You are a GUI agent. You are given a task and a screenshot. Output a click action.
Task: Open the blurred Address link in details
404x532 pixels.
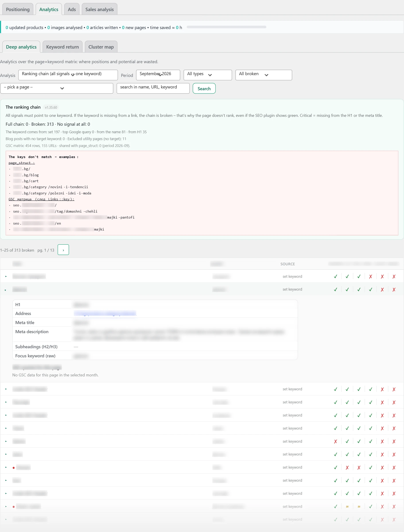105,313
